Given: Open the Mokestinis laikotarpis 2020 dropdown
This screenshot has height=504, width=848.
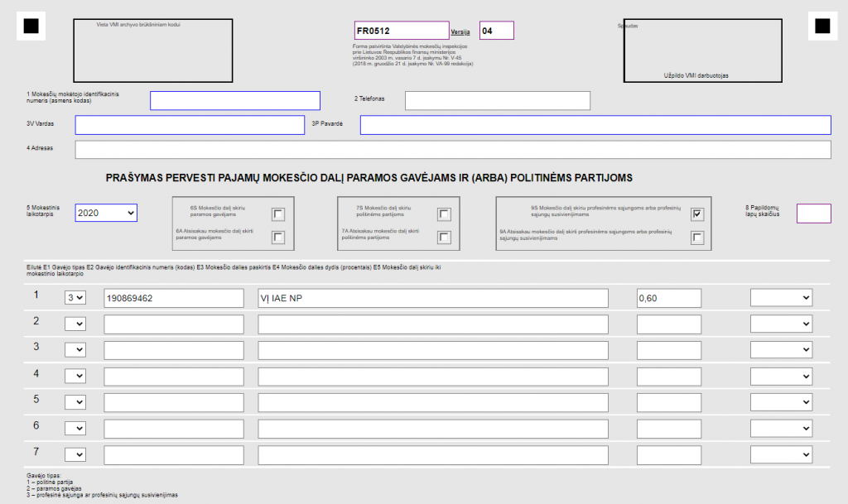Looking at the screenshot, I should (x=106, y=213).
